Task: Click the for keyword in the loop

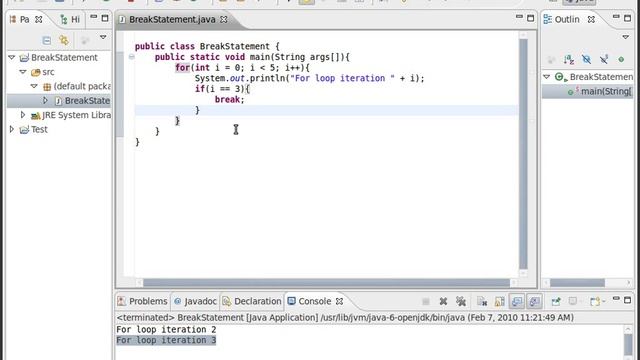Action: click(182, 67)
